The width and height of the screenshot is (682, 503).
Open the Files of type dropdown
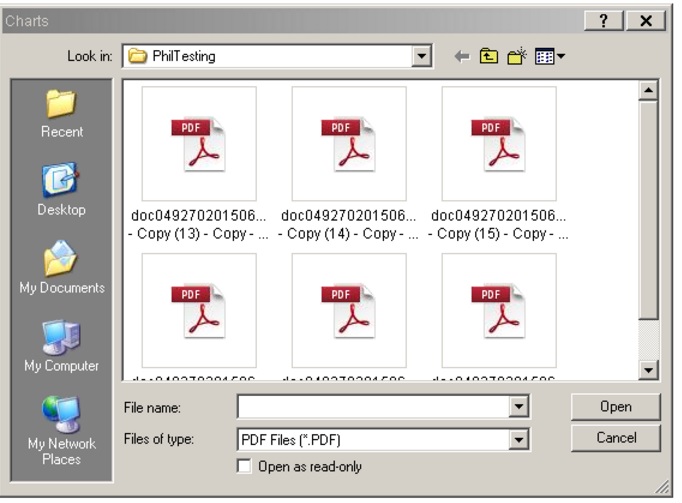pos(518,438)
